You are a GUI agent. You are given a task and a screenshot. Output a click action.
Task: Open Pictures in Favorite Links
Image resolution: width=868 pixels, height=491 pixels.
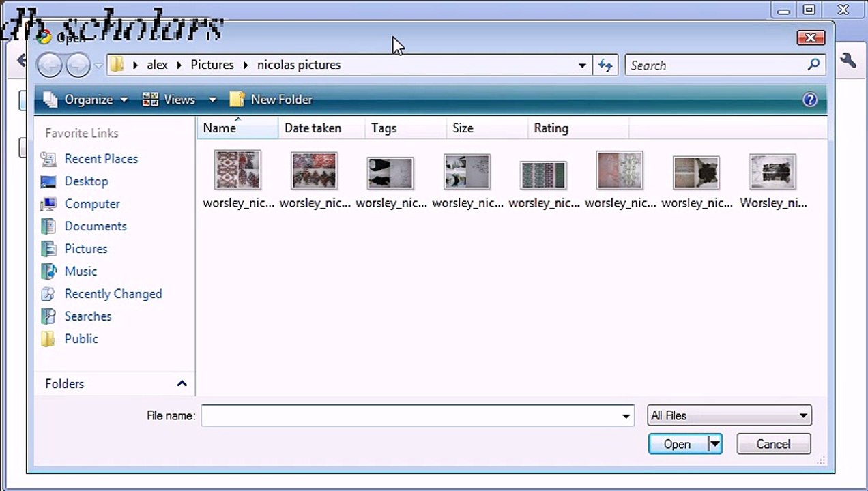tap(86, 249)
